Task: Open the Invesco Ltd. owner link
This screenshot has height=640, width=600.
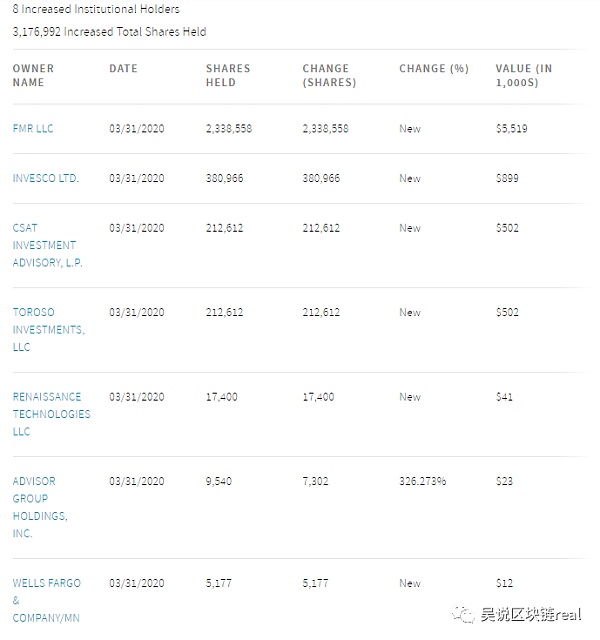Action: [x=46, y=179]
